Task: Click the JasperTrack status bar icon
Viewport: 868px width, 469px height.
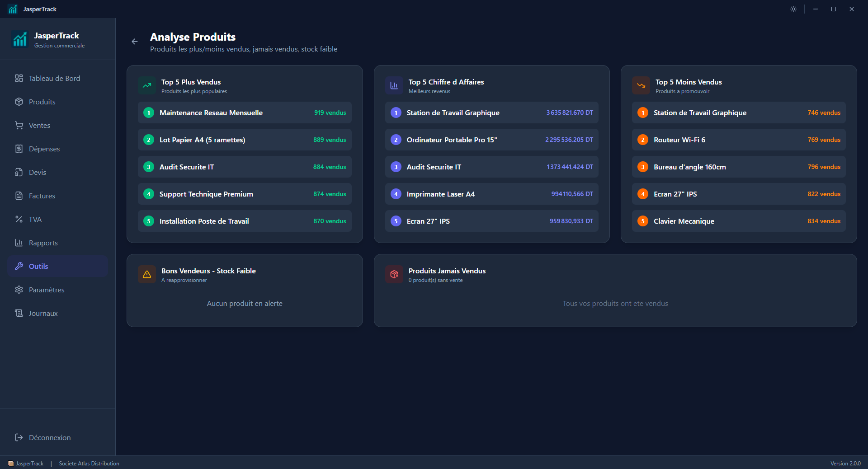Action: click(x=11, y=464)
